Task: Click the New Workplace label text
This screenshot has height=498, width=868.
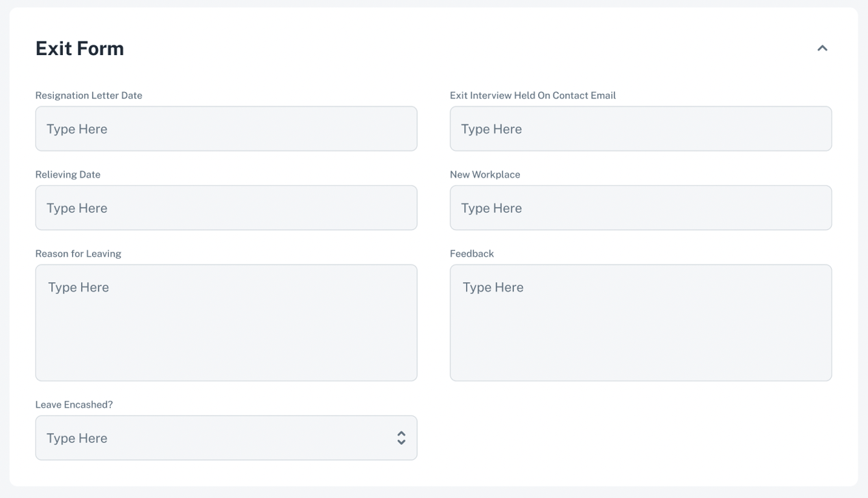Action: coord(485,174)
